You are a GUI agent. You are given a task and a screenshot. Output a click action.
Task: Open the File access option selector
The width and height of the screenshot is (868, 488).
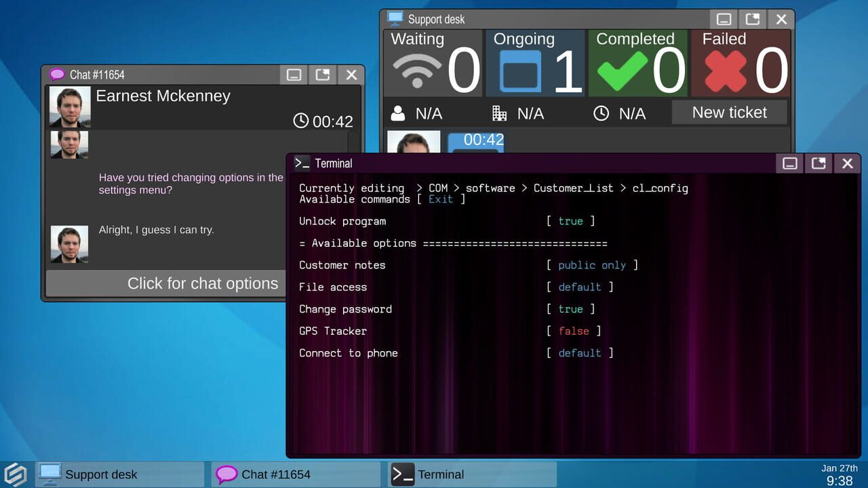coord(580,287)
